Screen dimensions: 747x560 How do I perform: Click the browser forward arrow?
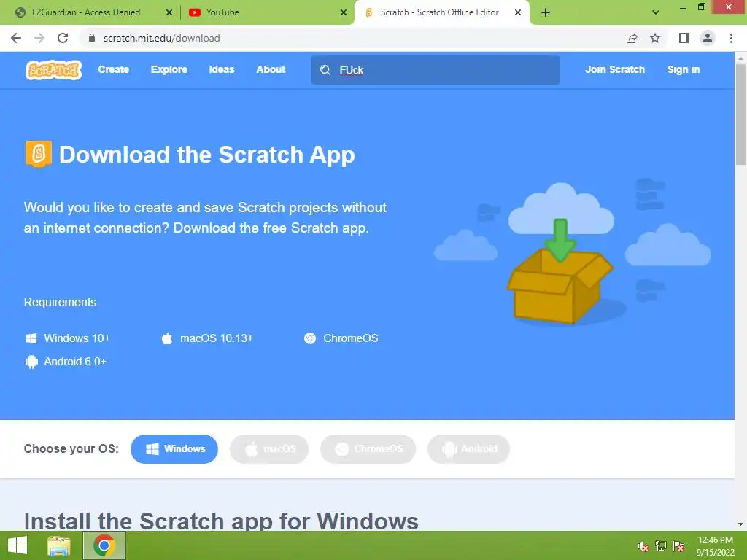(39, 38)
